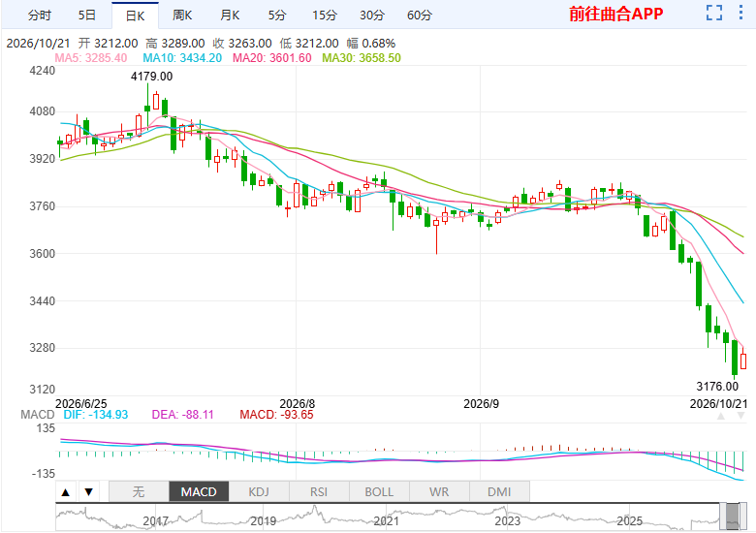Go to the 前往曲合APP link
The height and width of the screenshot is (533, 756).
click(616, 14)
